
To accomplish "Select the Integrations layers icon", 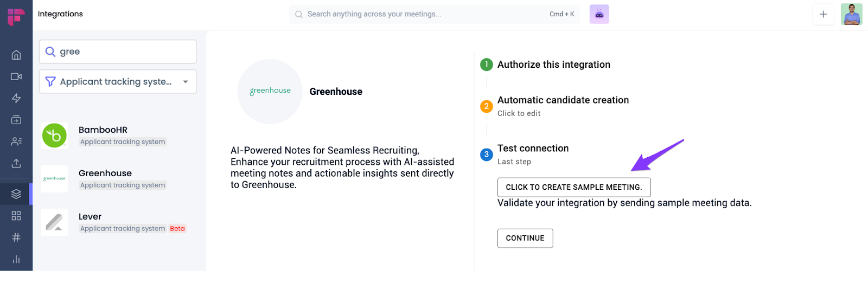I will tap(16, 194).
